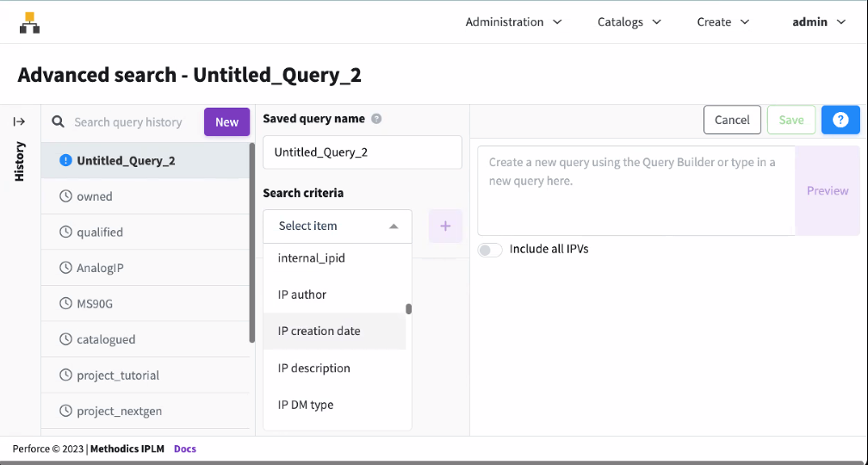Viewport: 868px width, 465px height.
Task: Collapse the History panel arrow icon
Action: tap(19, 122)
